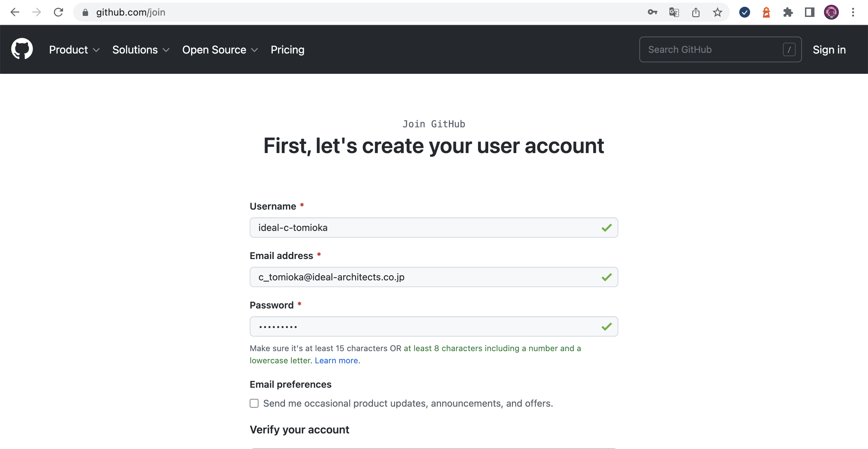Click the share icon in the toolbar
868x449 pixels.
[696, 12]
